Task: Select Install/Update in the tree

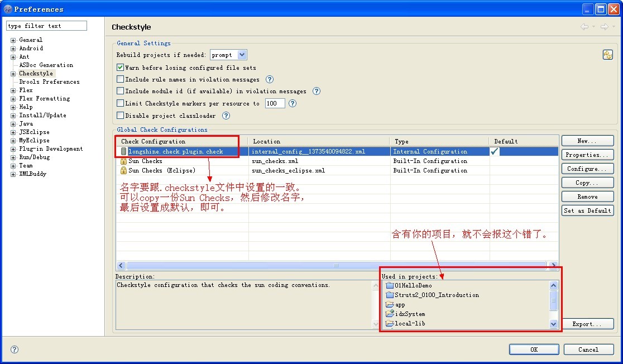Action: [42, 115]
